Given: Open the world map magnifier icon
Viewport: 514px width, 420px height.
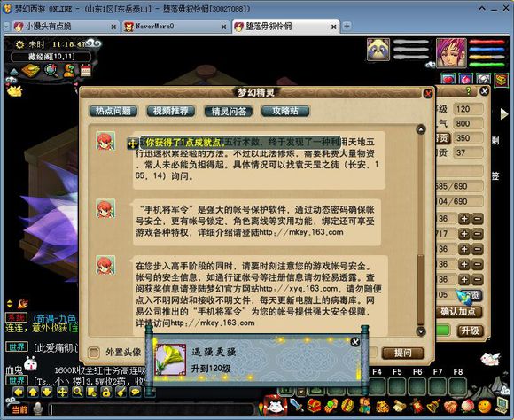Looking at the screenshot, I should click(x=51, y=70).
